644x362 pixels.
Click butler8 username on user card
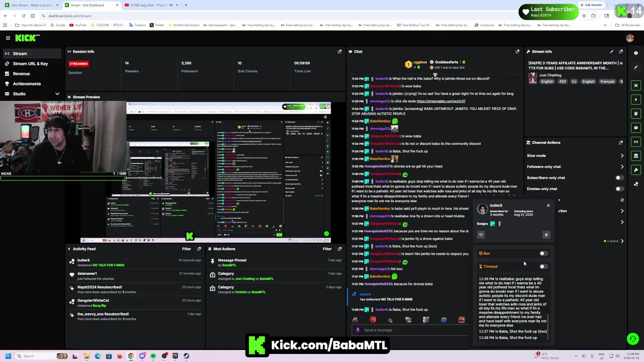coord(496,205)
